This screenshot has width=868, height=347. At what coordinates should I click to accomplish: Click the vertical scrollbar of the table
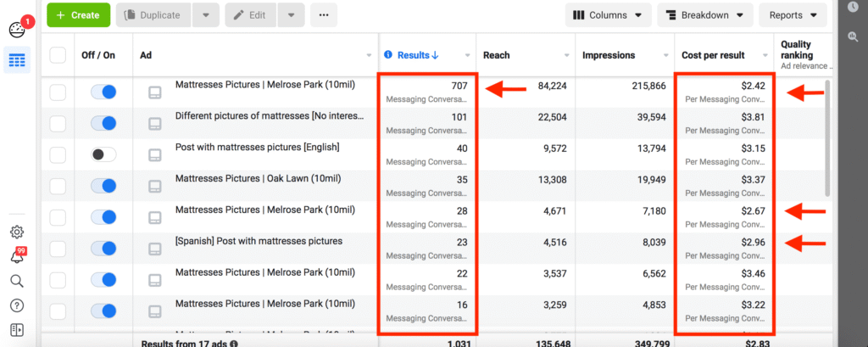pyautogui.click(x=828, y=136)
